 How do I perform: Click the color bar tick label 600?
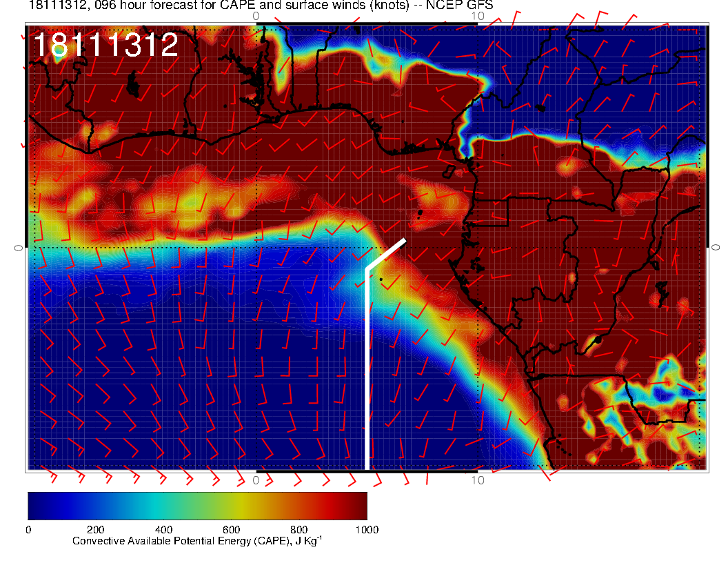point(231,530)
